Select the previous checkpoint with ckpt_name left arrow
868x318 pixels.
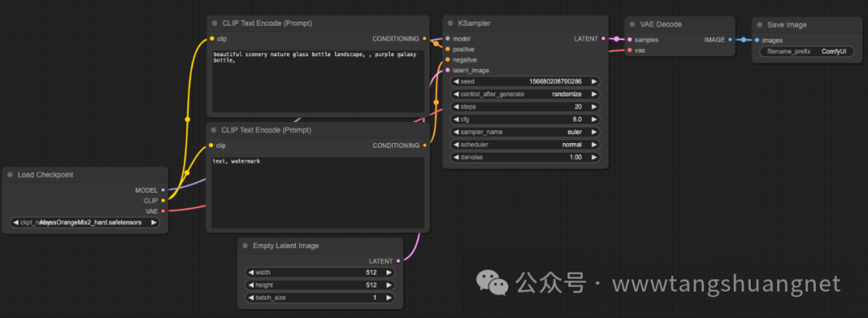point(16,222)
